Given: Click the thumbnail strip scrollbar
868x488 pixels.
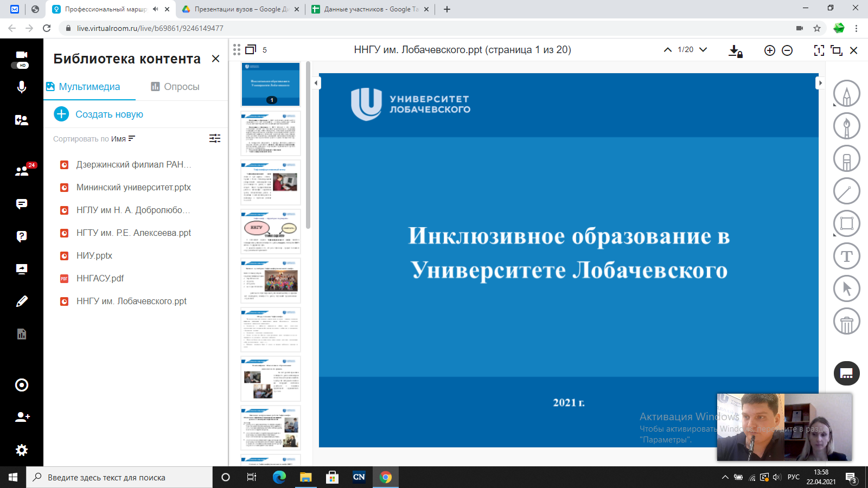Looking at the screenshot, I should click(x=308, y=145).
